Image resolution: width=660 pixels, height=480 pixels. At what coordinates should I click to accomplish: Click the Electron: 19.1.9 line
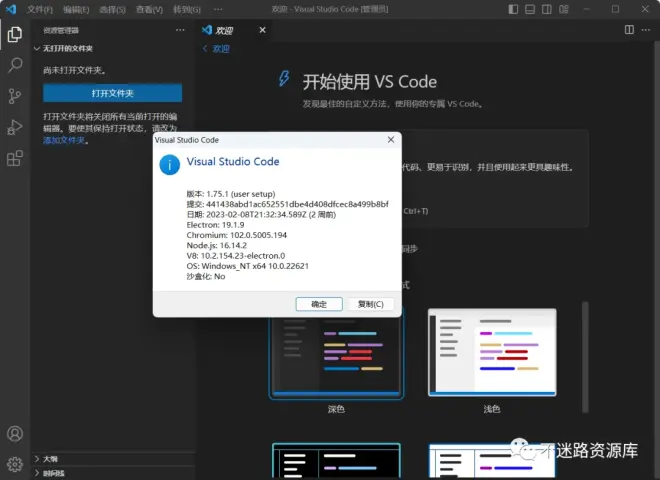click(215, 225)
